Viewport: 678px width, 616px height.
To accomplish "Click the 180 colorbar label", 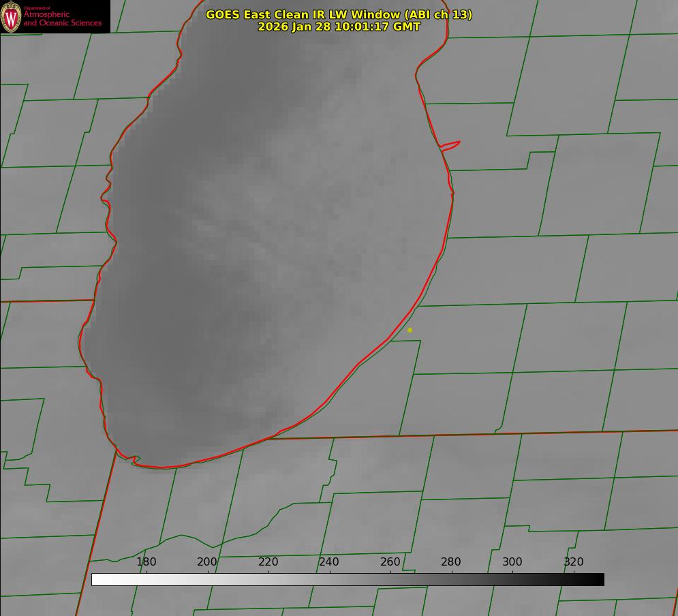I will [x=146, y=561].
